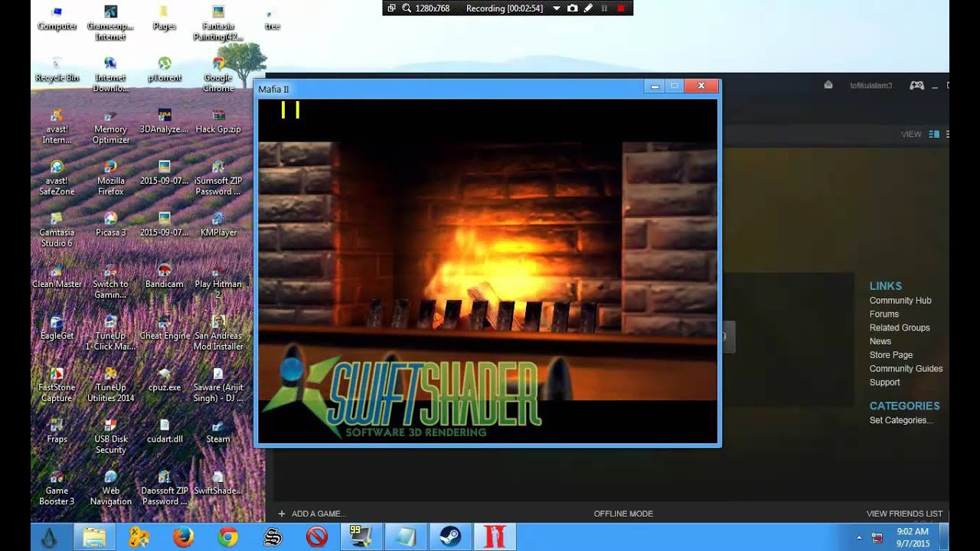This screenshot has height=551, width=980.
Task: Switch to Steam in the taskbar
Action: (x=449, y=537)
